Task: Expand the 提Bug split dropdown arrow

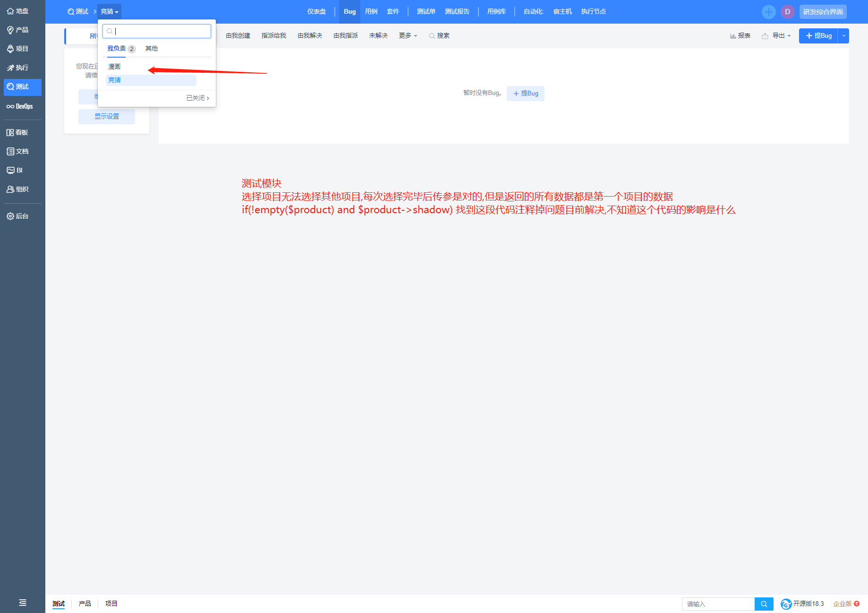Action: [x=843, y=35]
